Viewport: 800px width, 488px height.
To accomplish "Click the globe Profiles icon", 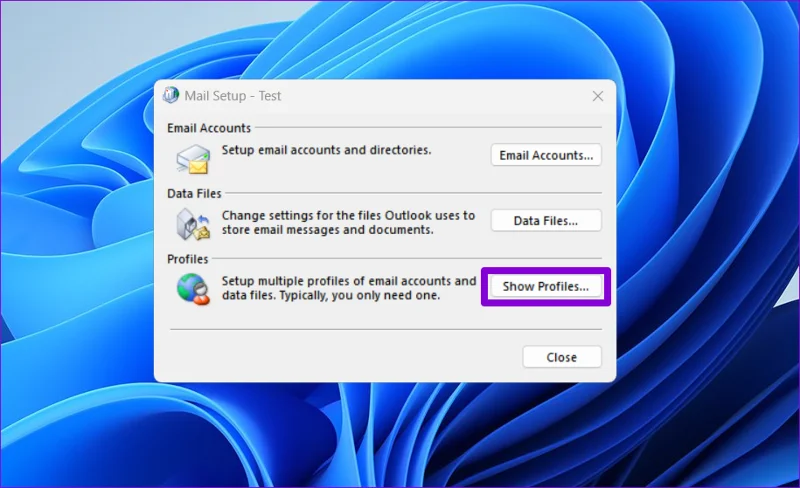I will [x=193, y=289].
